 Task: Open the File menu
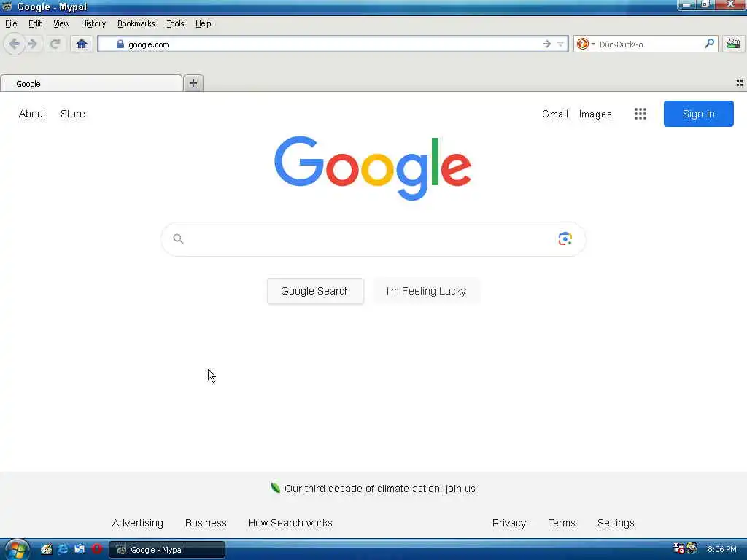coord(11,23)
